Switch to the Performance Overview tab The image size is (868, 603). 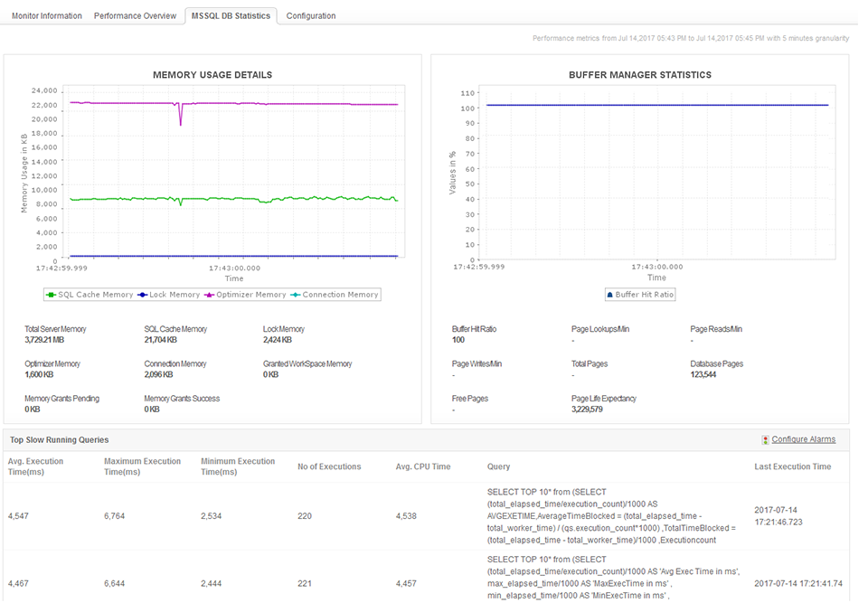tap(135, 15)
